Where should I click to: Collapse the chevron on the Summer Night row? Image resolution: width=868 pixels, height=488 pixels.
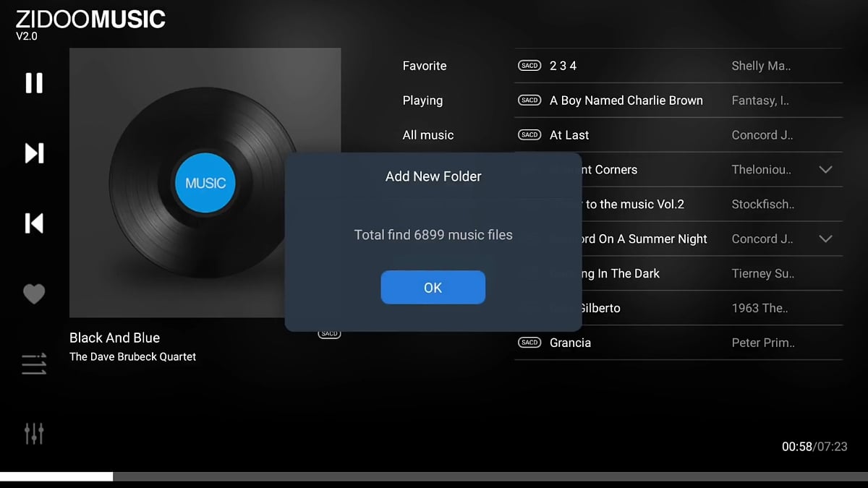825,239
